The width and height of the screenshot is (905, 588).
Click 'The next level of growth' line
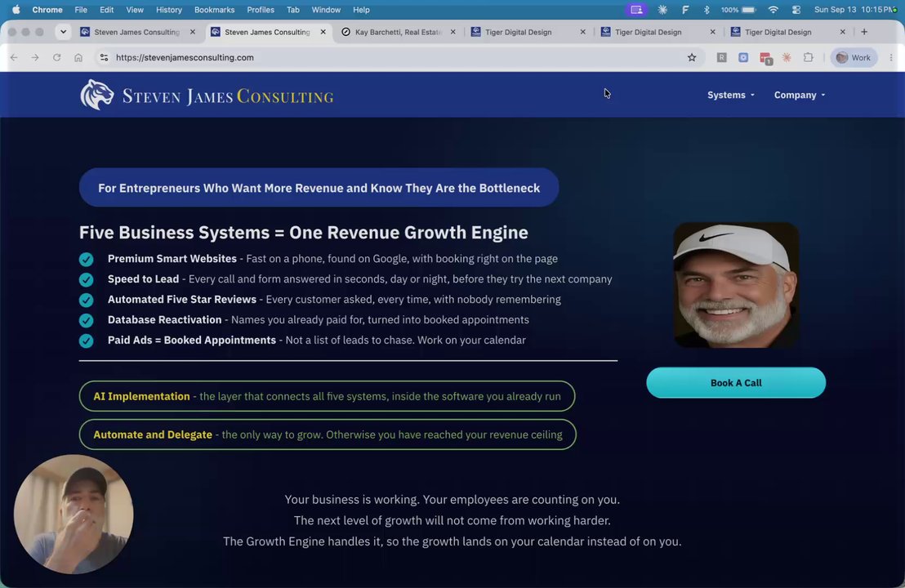452,520
